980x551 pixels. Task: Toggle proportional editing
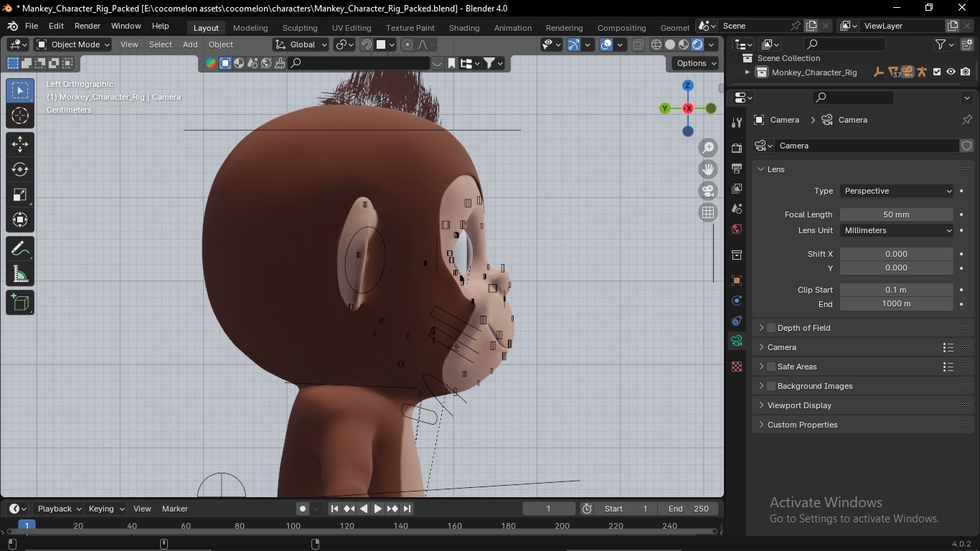tap(407, 44)
